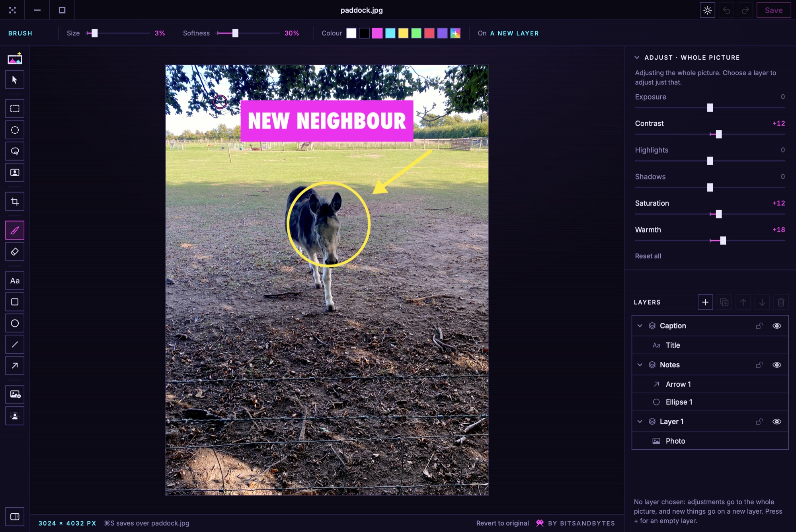
Task: Toggle the sidebar panel icon
Action: click(x=15, y=516)
